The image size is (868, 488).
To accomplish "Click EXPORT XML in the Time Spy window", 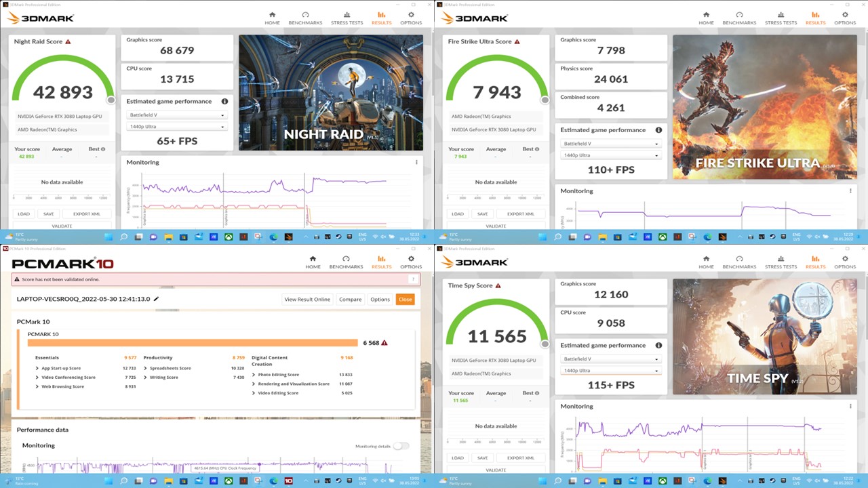I will click(520, 458).
